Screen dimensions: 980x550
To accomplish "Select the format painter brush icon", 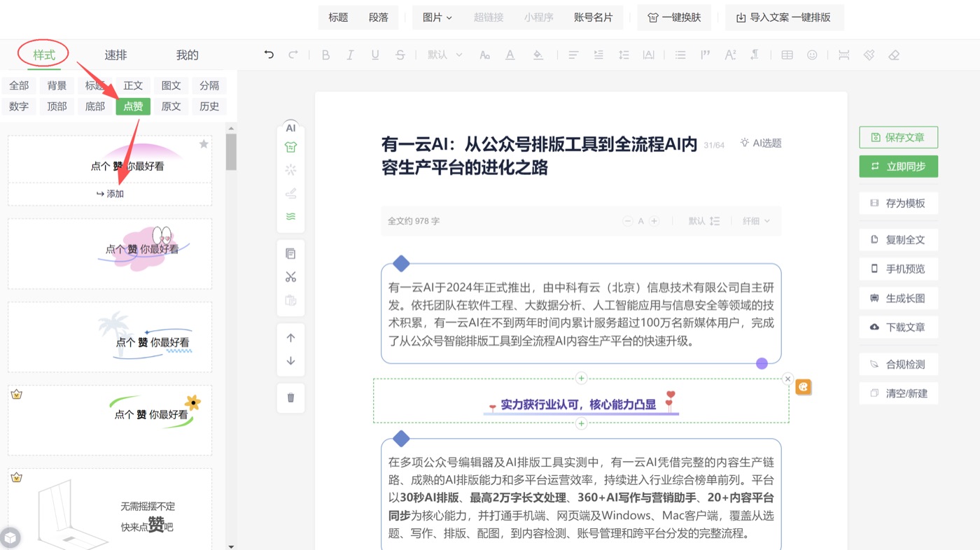I will (x=869, y=55).
